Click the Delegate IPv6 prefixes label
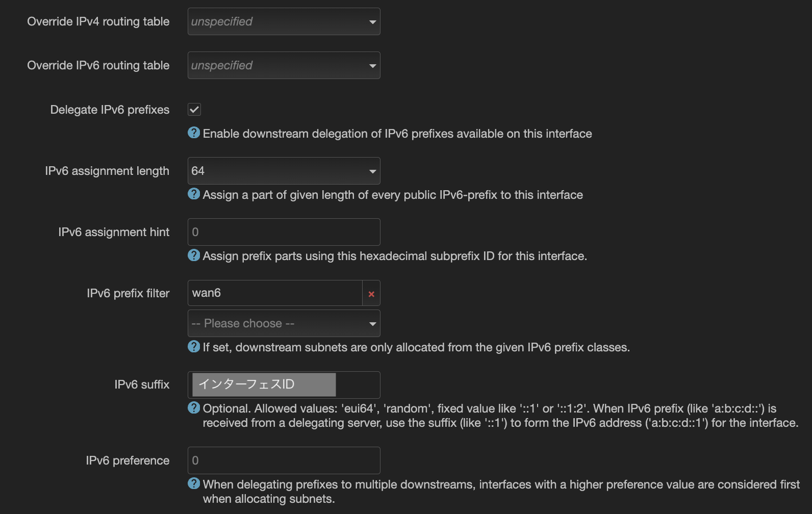The height and width of the screenshot is (514, 812). tap(110, 110)
